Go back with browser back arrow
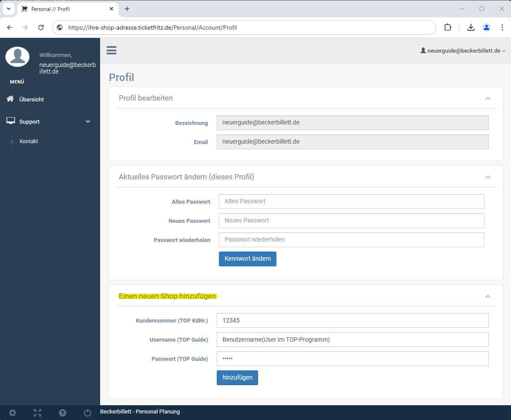The height and width of the screenshot is (420, 511). (10, 27)
